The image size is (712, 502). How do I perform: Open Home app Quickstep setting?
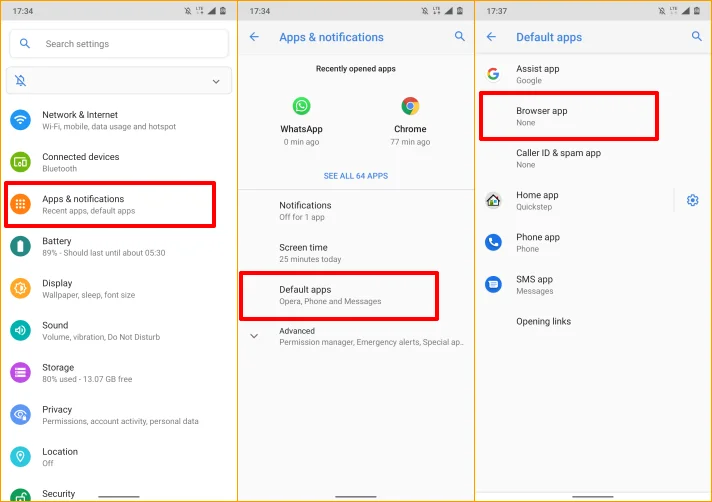[x=575, y=201]
